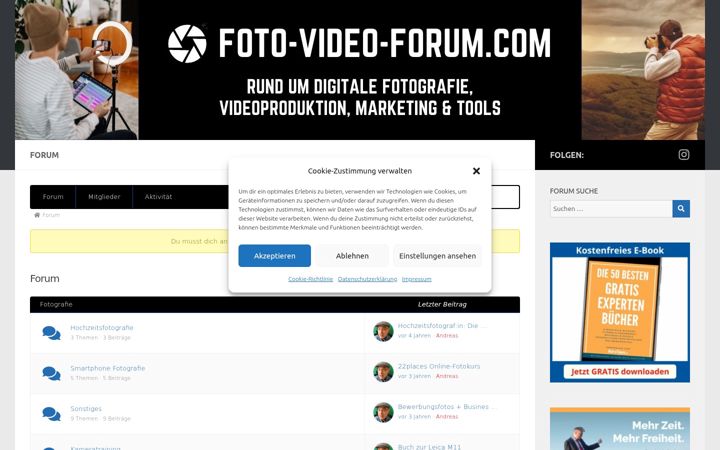Open latest post Buch zur Leica M11

click(x=429, y=447)
